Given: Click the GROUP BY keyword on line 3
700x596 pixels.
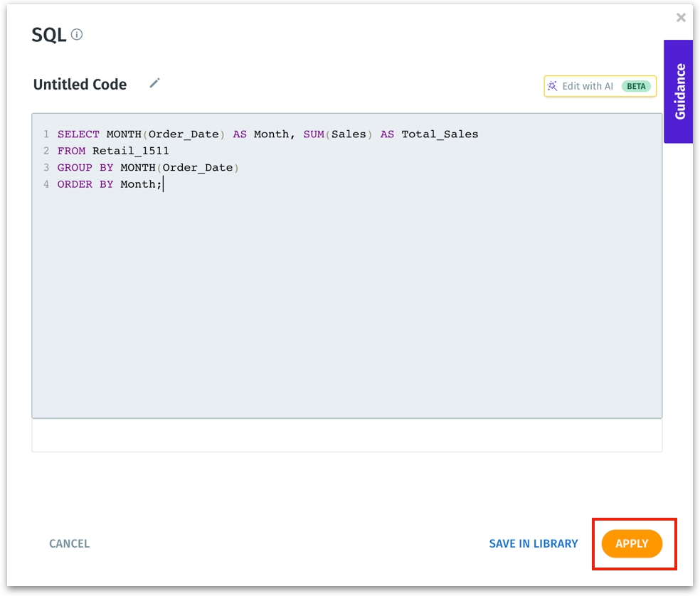Looking at the screenshot, I should (x=85, y=168).
